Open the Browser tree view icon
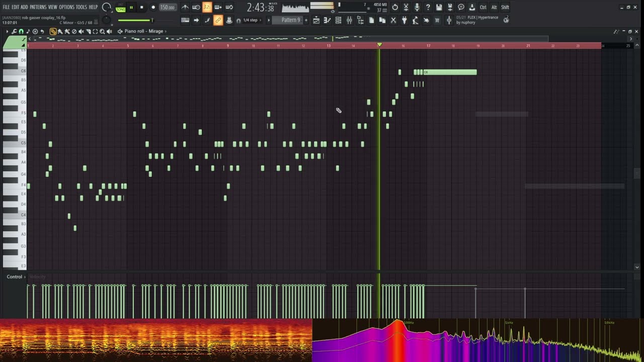Viewport: 644px width, 362px height. point(360,20)
